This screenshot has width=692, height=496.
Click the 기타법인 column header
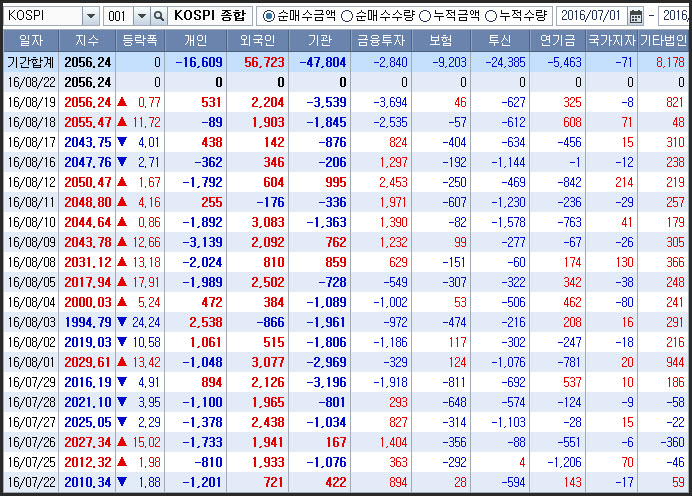663,41
